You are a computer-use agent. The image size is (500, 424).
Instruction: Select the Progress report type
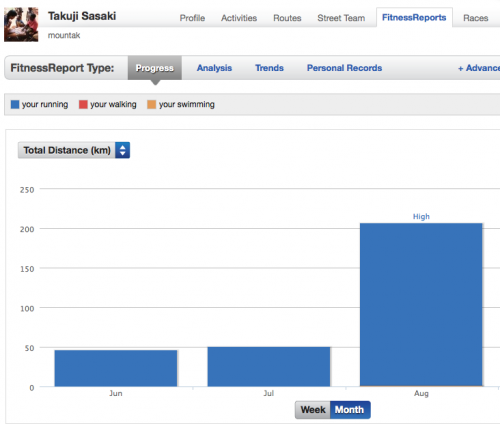pos(155,68)
